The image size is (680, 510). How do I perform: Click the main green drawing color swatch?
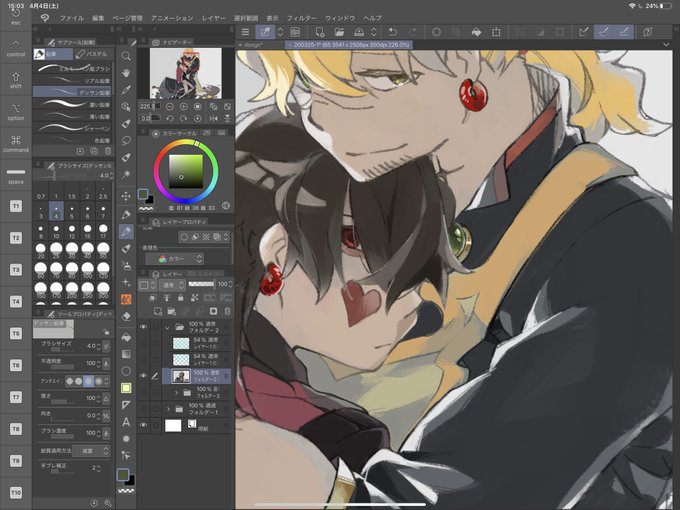click(123, 474)
